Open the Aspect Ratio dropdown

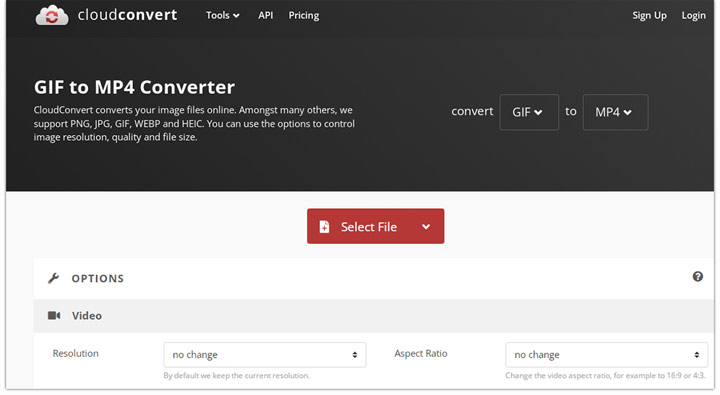[x=606, y=355]
